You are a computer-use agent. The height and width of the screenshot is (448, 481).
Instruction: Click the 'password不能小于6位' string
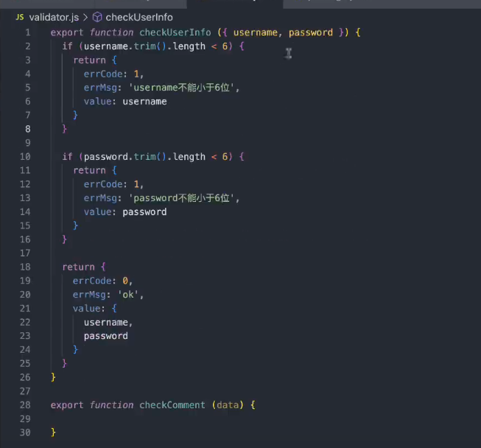[x=181, y=198]
